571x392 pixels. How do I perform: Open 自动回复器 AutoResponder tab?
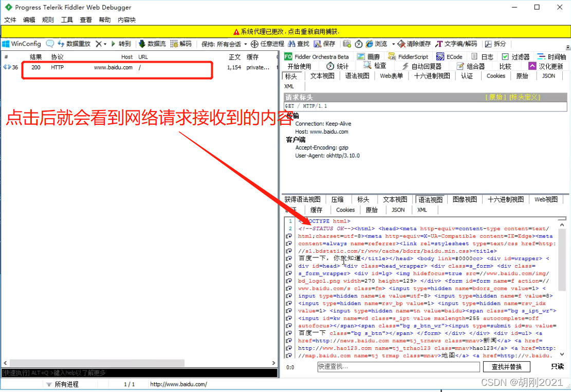[x=421, y=66]
